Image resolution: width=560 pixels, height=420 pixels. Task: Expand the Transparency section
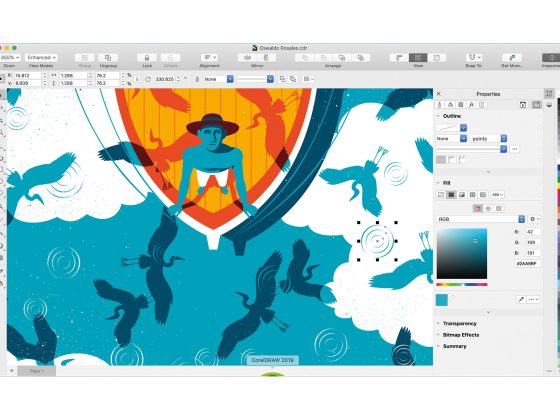438,324
